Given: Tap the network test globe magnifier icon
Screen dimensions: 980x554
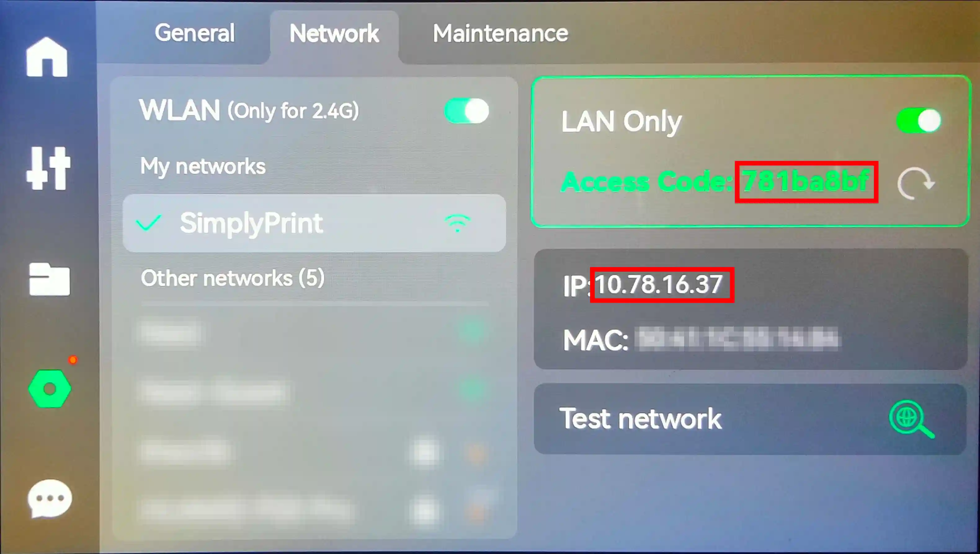Looking at the screenshot, I should click(x=911, y=419).
